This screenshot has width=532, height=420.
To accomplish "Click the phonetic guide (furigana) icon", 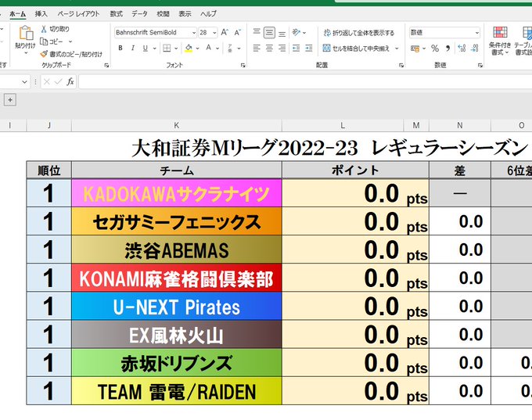I will coord(230,48).
